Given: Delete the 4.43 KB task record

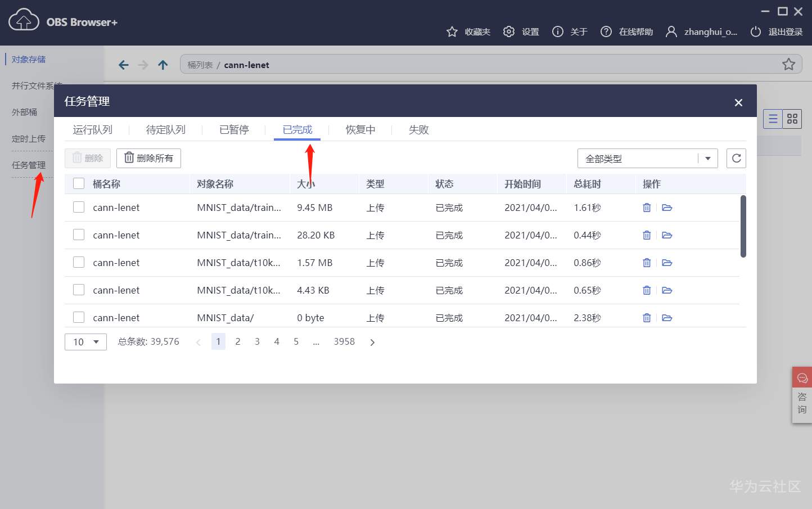Looking at the screenshot, I should (x=647, y=290).
